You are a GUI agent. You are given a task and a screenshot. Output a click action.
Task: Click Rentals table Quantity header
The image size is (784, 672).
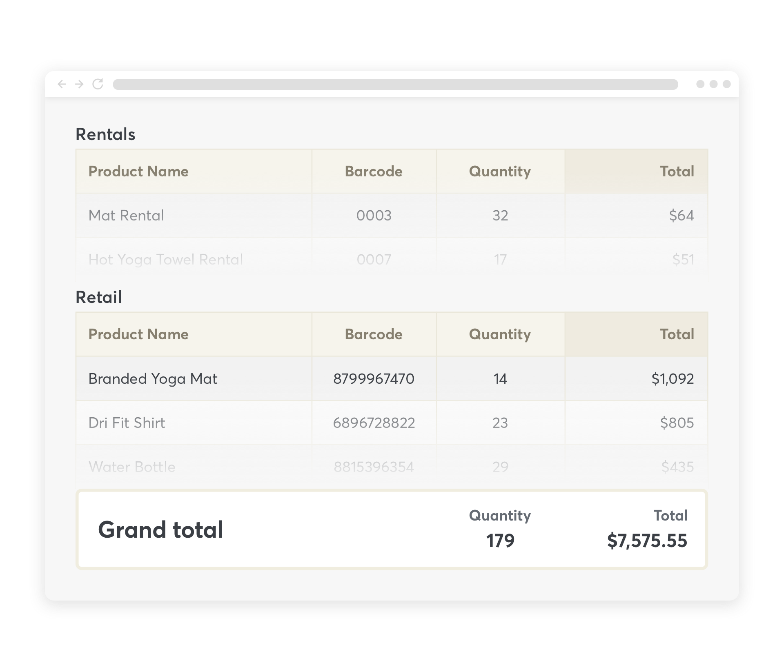point(500,171)
